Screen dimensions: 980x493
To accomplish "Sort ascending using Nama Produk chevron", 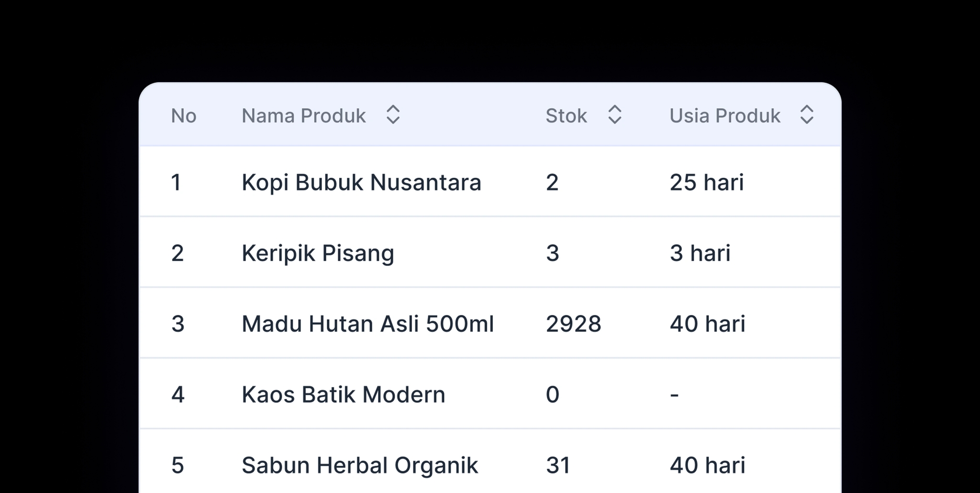I will click(x=392, y=109).
